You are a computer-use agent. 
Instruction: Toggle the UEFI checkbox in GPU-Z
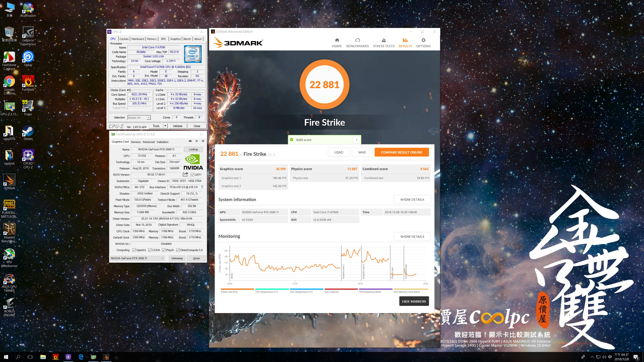coord(193,175)
